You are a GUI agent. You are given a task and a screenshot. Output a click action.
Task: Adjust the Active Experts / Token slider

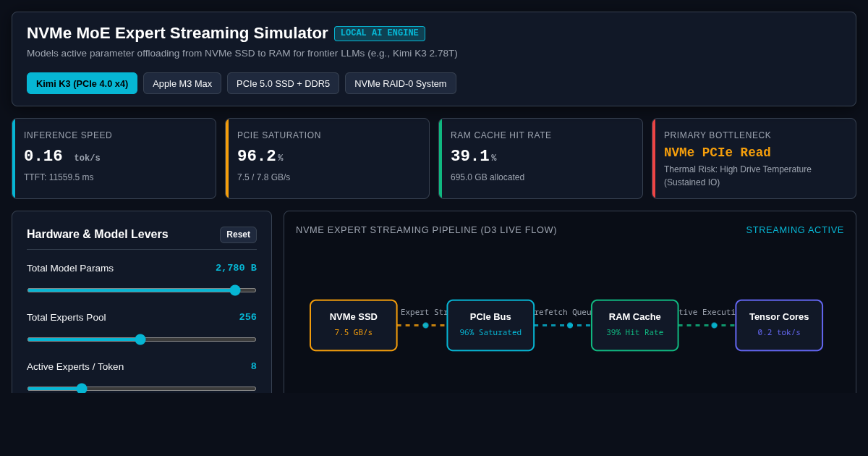[x=142, y=389]
